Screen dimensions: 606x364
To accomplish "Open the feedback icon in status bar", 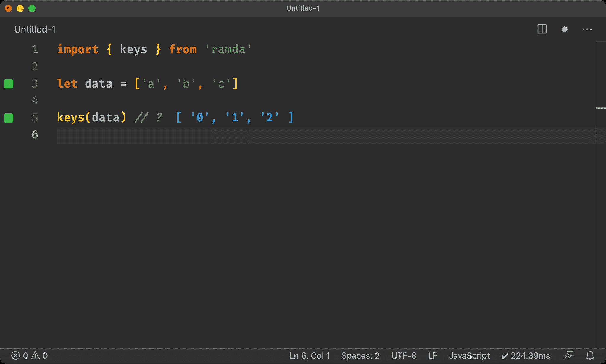I will click(569, 355).
